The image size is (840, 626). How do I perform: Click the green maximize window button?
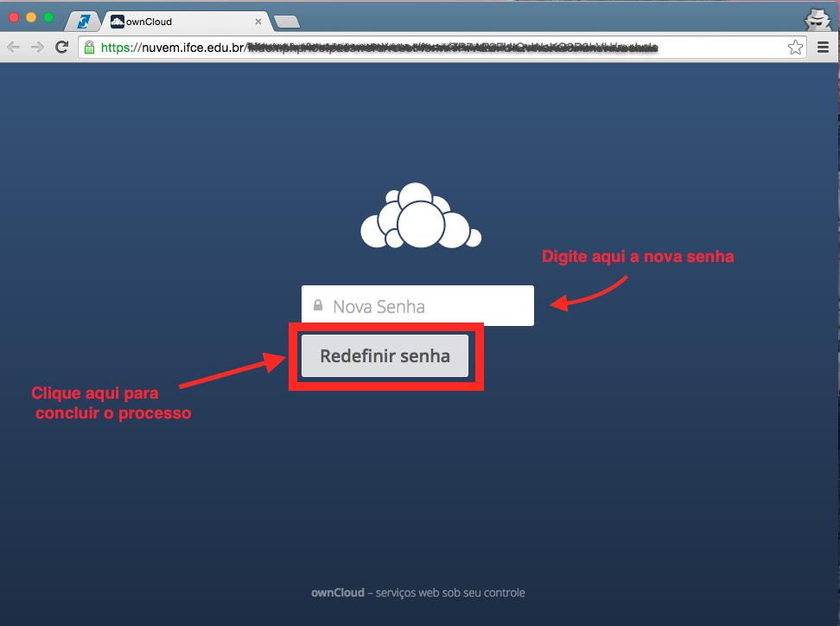tap(48, 17)
